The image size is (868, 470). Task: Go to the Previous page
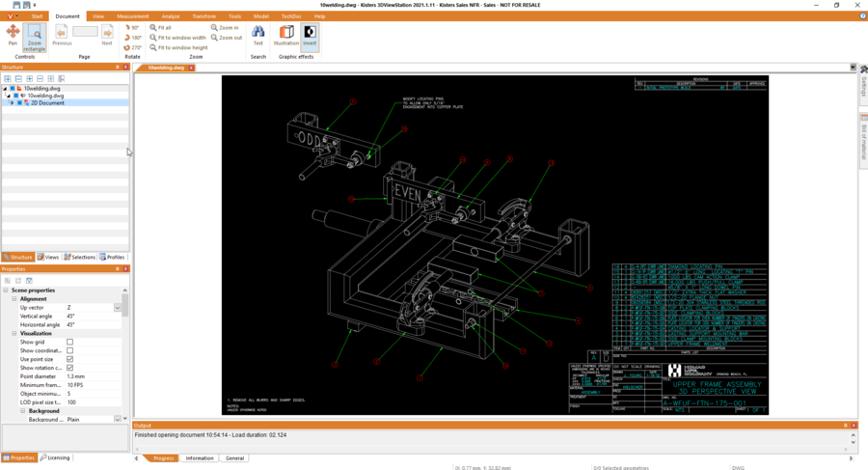pos(62,35)
